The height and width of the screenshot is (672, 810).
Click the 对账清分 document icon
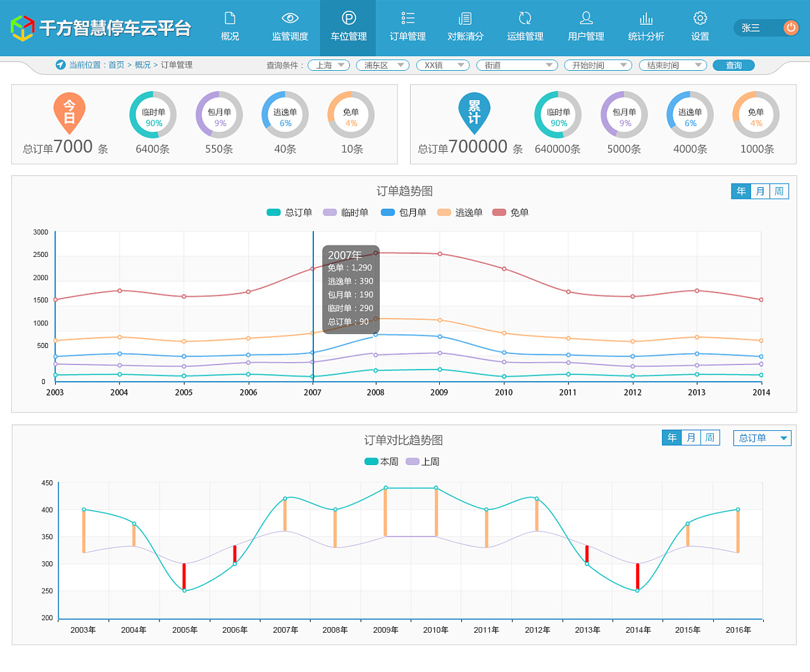click(x=465, y=18)
